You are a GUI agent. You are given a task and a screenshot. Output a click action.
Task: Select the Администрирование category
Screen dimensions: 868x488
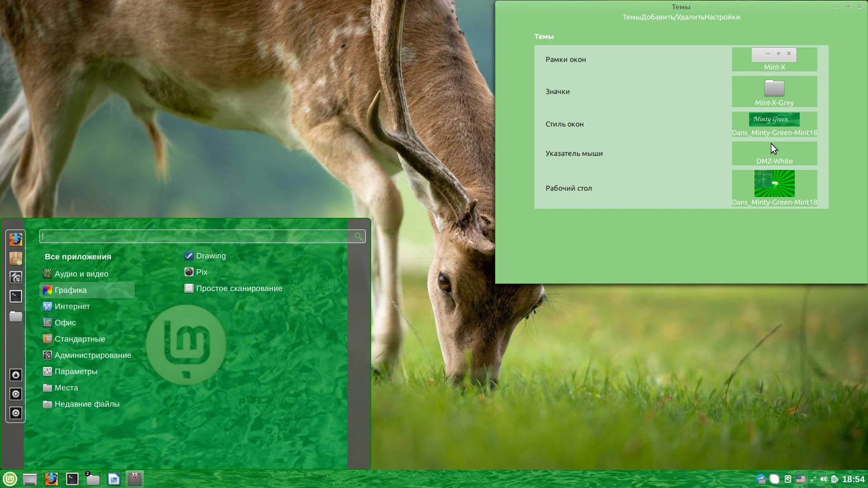[93, 355]
